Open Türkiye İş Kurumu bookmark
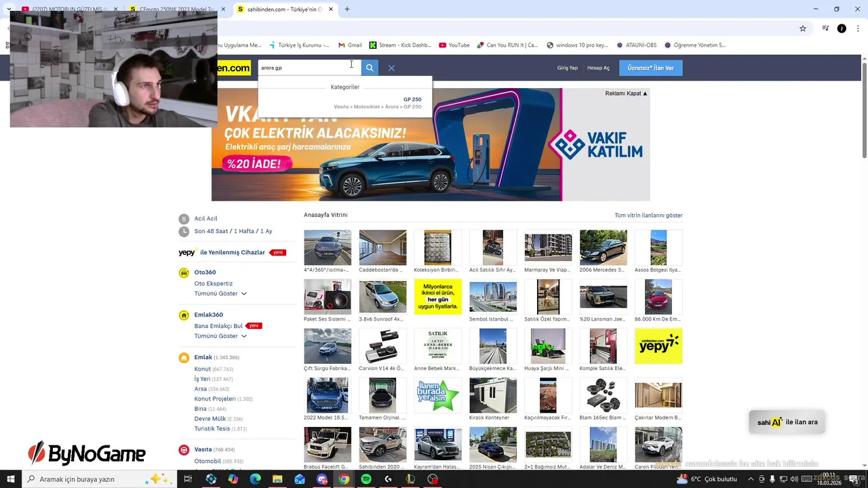868x488 pixels. click(299, 45)
